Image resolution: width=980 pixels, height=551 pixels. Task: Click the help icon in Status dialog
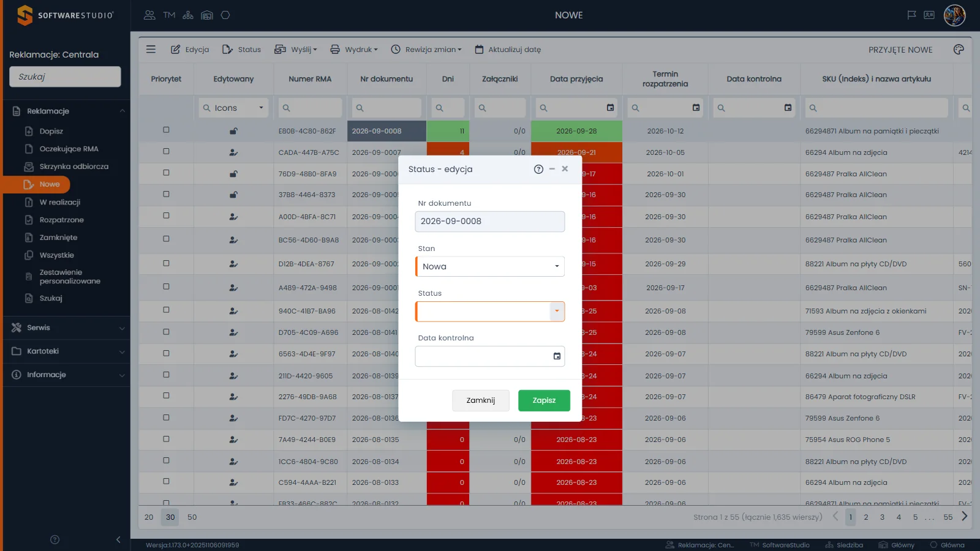pyautogui.click(x=538, y=170)
